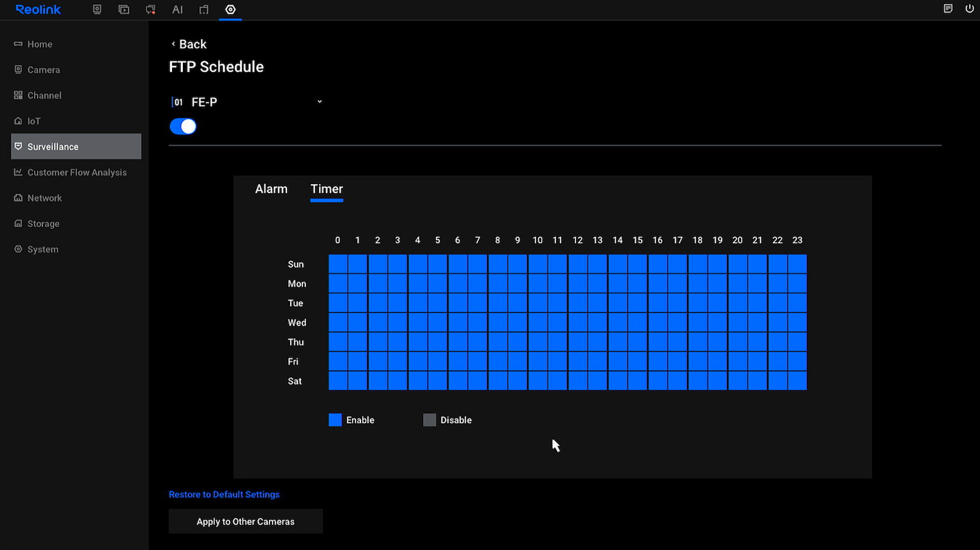Viewport: 980px width, 550px height.
Task: Go to Customer Flow Analysis
Action: [76, 172]
